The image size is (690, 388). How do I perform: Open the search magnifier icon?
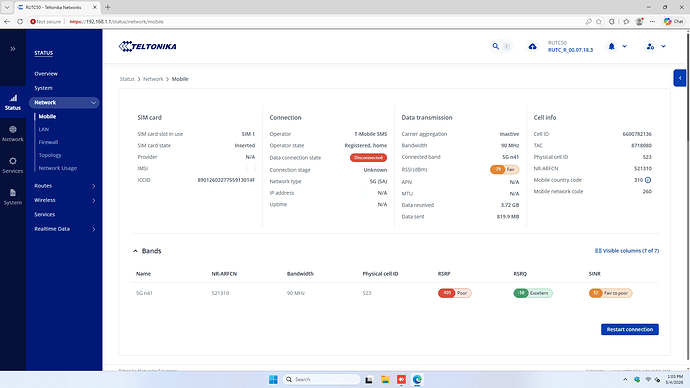(495, 46)
